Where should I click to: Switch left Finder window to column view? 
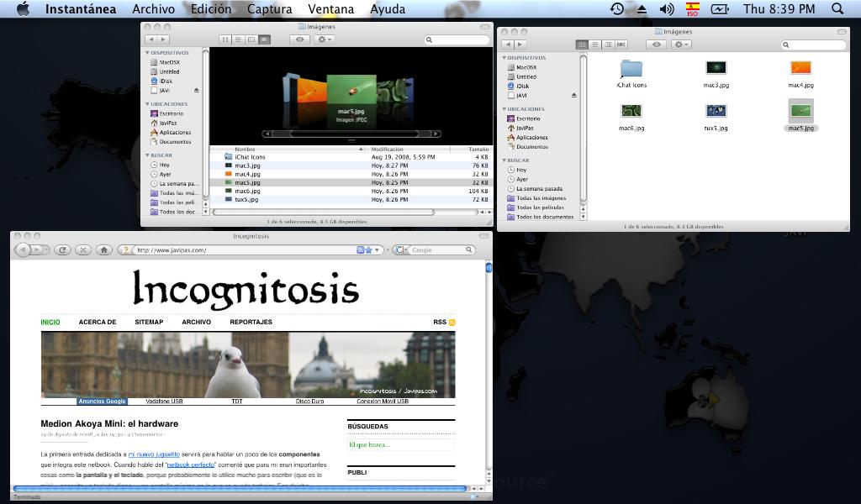pyautogui.click(x=251, y=39)
